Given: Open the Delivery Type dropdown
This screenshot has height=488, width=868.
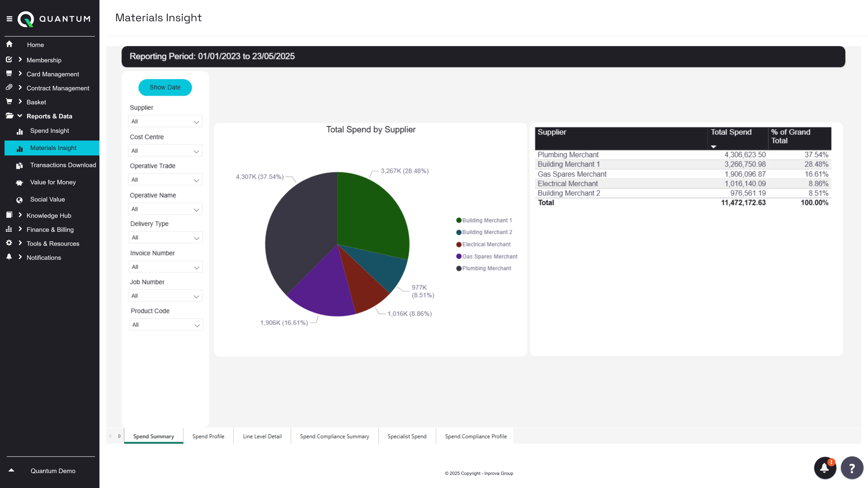Looking at the screenshot, I should pyautogui.click(x=165, y=238).
